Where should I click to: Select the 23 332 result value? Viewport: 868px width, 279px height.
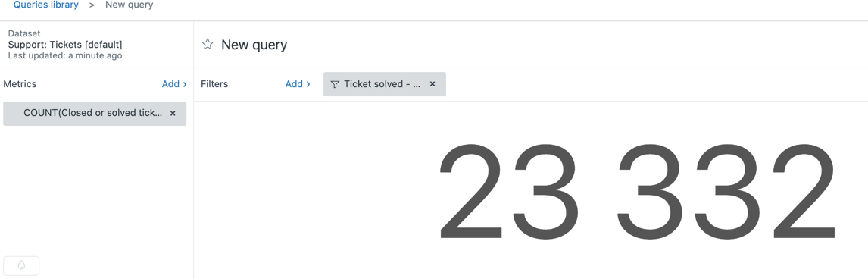[638, 190]
